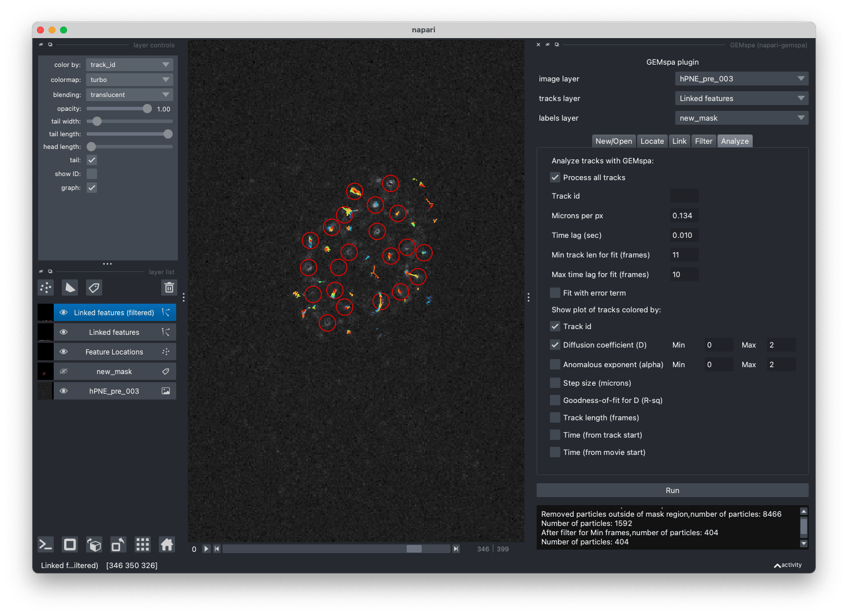
Task: Play the frame axis animation
Action: 206,549
